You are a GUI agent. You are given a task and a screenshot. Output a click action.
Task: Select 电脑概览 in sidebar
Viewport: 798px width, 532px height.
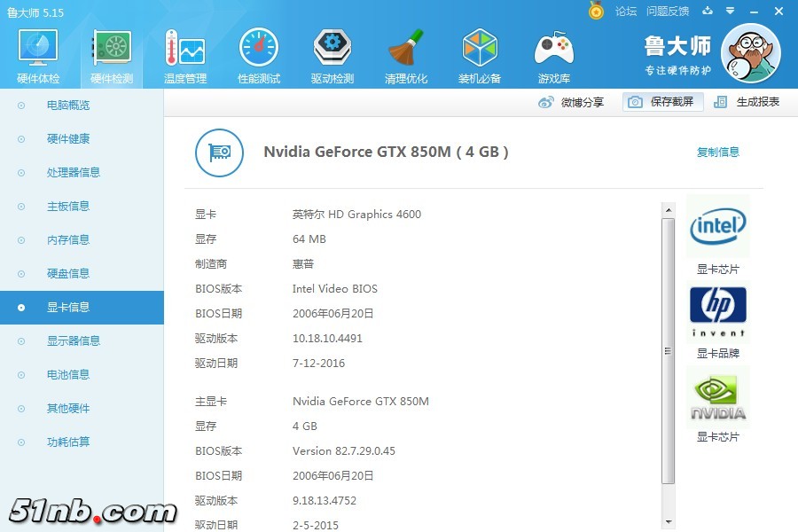pyautogui.click(x=68, y=106)
